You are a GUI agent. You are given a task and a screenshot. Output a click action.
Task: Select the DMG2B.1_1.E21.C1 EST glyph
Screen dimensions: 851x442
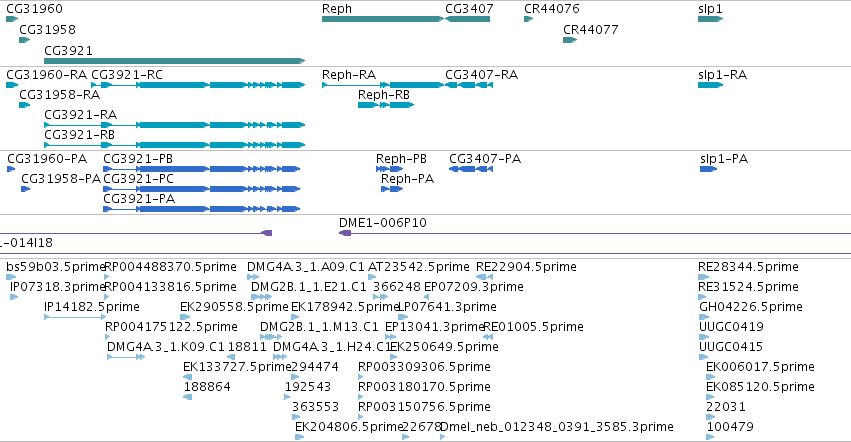262,297
